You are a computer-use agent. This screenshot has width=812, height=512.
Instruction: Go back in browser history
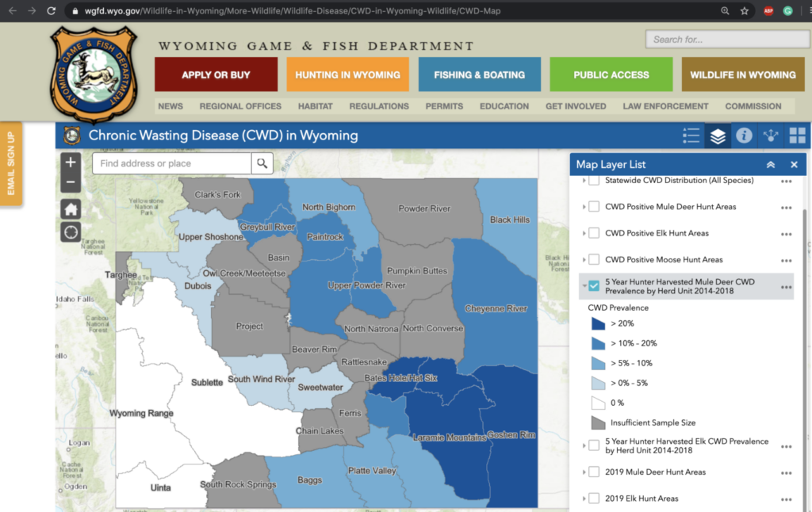[x=13, y=11]
